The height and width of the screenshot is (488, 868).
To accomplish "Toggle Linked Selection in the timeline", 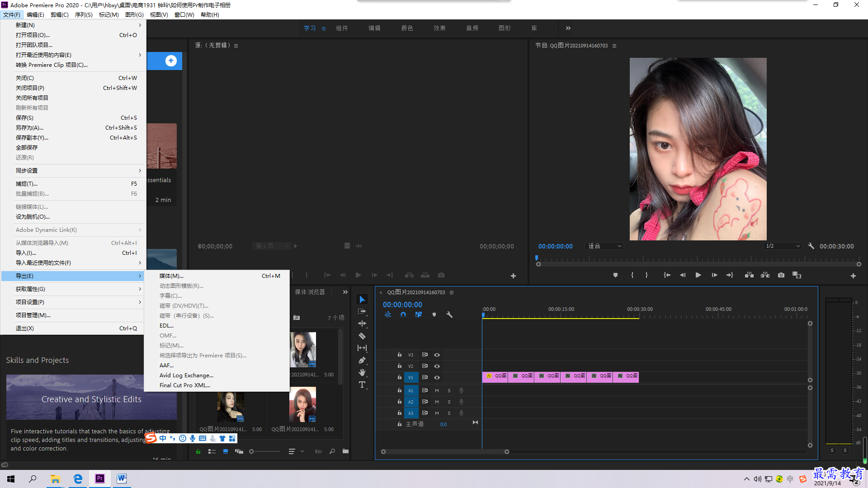I will click(x=419, y=314).
